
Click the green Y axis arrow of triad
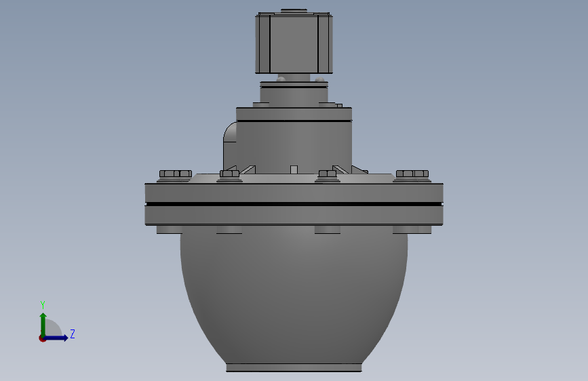(x=43, y=324)
